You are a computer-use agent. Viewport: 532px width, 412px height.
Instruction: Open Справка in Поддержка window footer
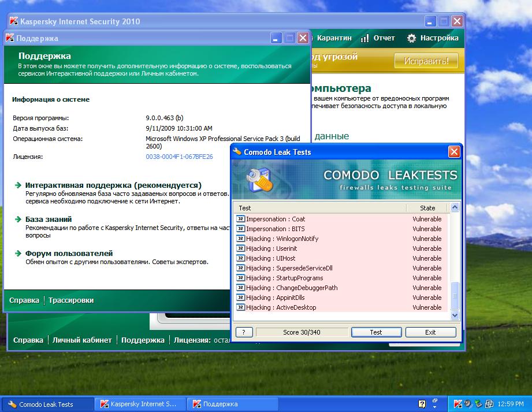[24, 300]
